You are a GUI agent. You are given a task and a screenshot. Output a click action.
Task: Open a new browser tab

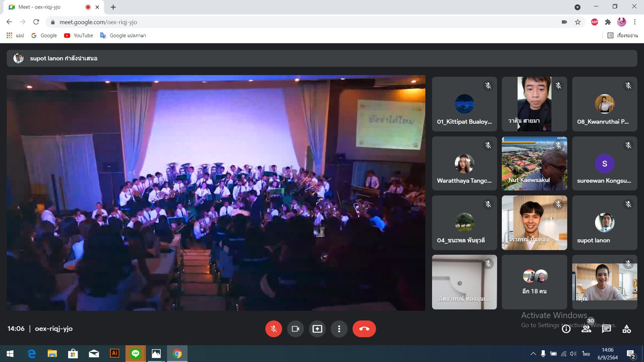(113, 7)
